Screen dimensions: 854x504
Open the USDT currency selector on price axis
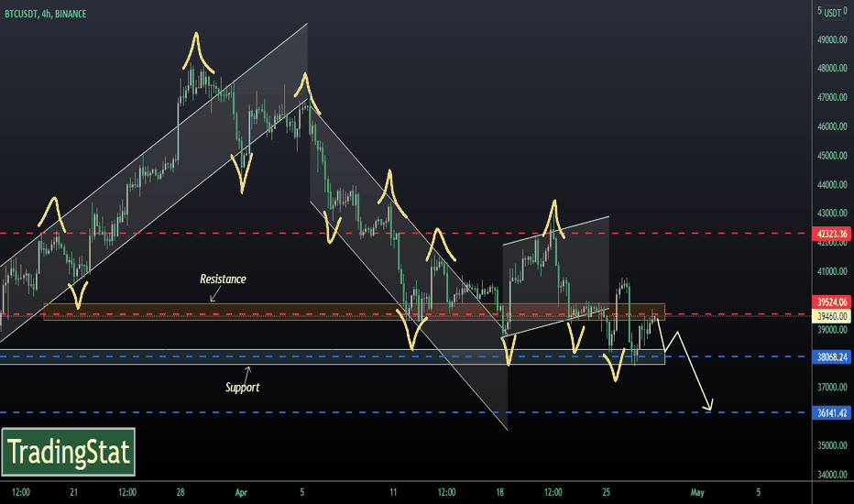click(x=832, y=13)
